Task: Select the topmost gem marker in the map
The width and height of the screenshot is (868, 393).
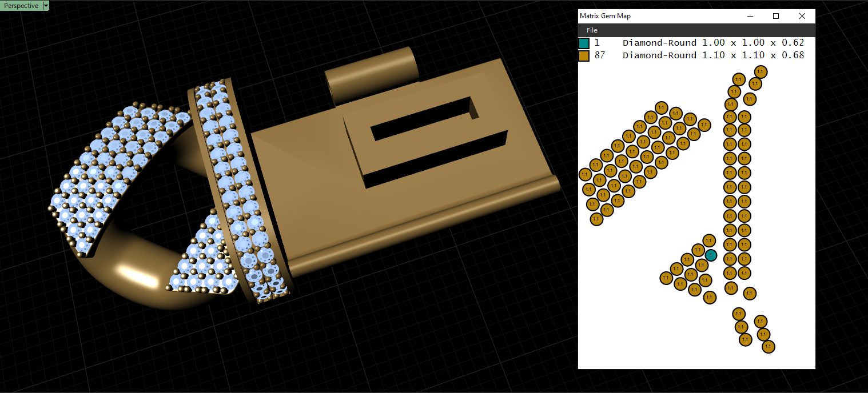Action: pos(761,71)
